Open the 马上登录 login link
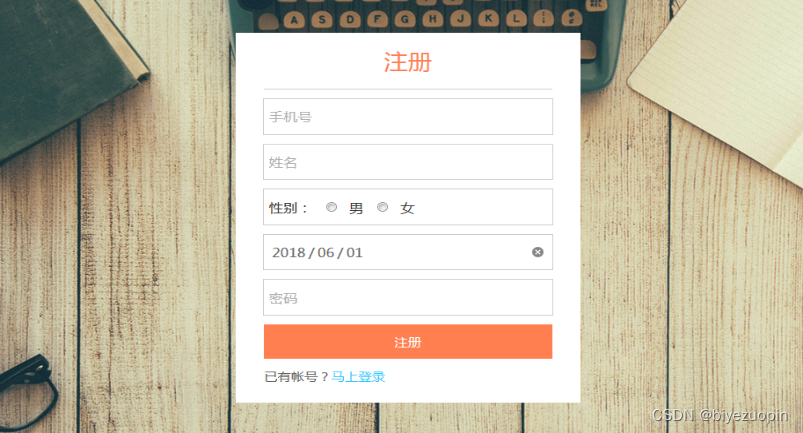The image size is (803, 433). pos(358,377)
